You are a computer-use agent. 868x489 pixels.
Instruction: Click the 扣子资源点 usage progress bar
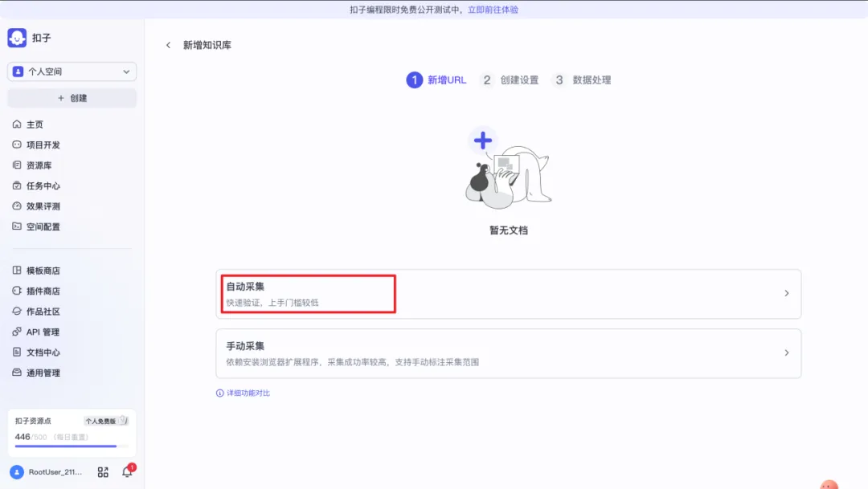tap(72, 446)
